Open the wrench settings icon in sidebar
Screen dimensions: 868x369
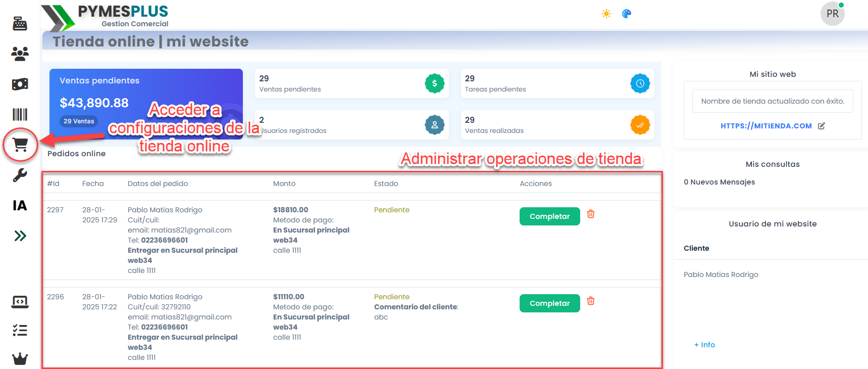click(20, 175)
